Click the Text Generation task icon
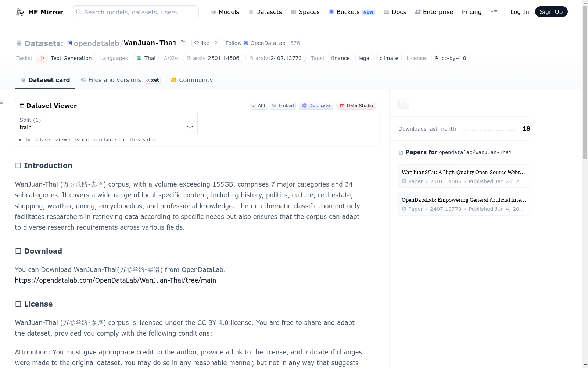 click(x=42, y=58)
